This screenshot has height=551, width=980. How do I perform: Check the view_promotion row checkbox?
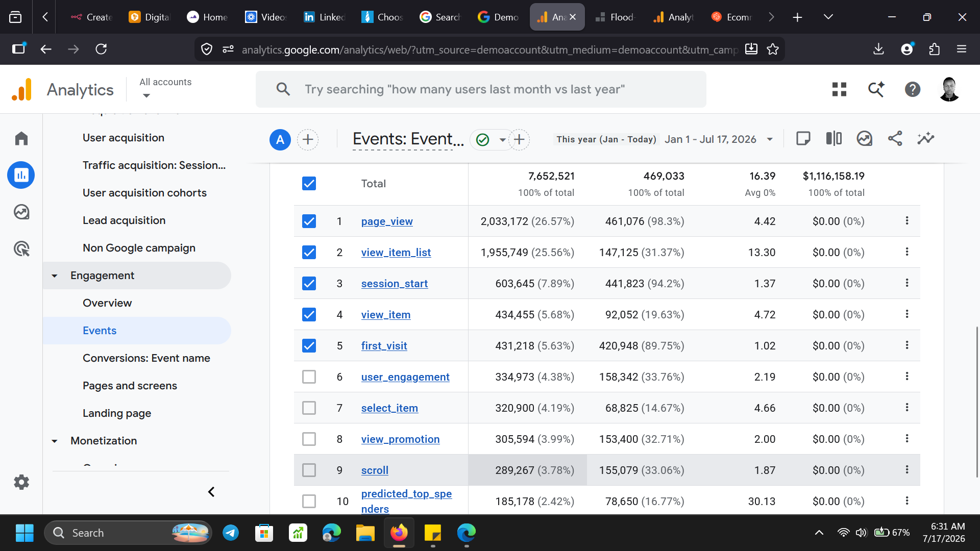[x=309, y=439]
